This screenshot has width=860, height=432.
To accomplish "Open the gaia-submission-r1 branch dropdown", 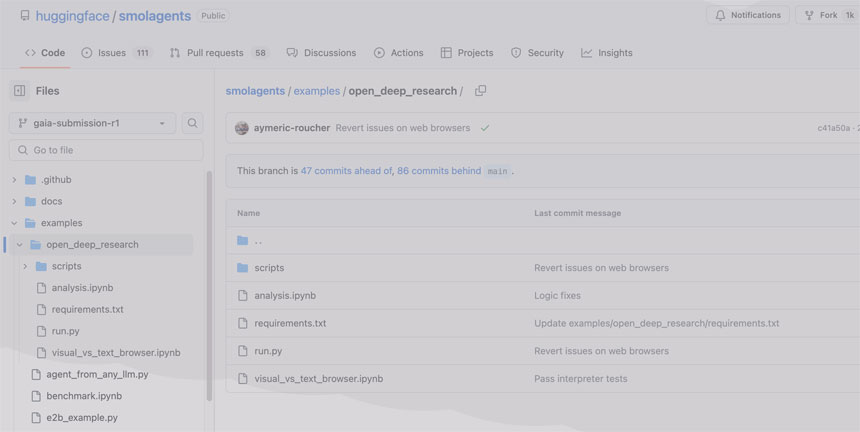I will (92, 123).
